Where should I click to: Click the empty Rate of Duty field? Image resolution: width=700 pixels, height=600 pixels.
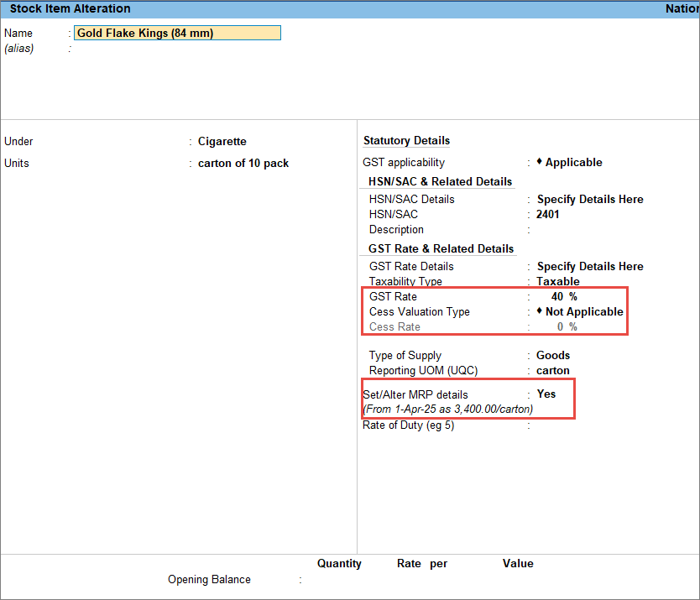[588, 425]
